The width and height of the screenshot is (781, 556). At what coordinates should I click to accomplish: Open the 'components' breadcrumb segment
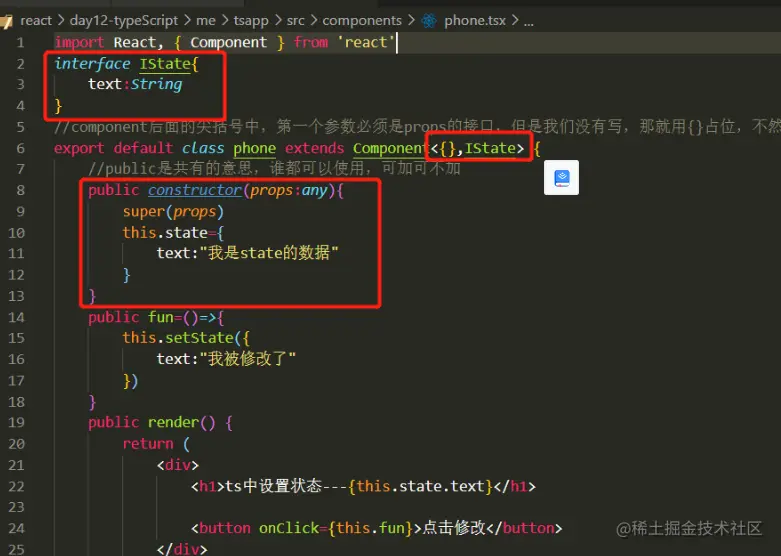pos(362,20)
